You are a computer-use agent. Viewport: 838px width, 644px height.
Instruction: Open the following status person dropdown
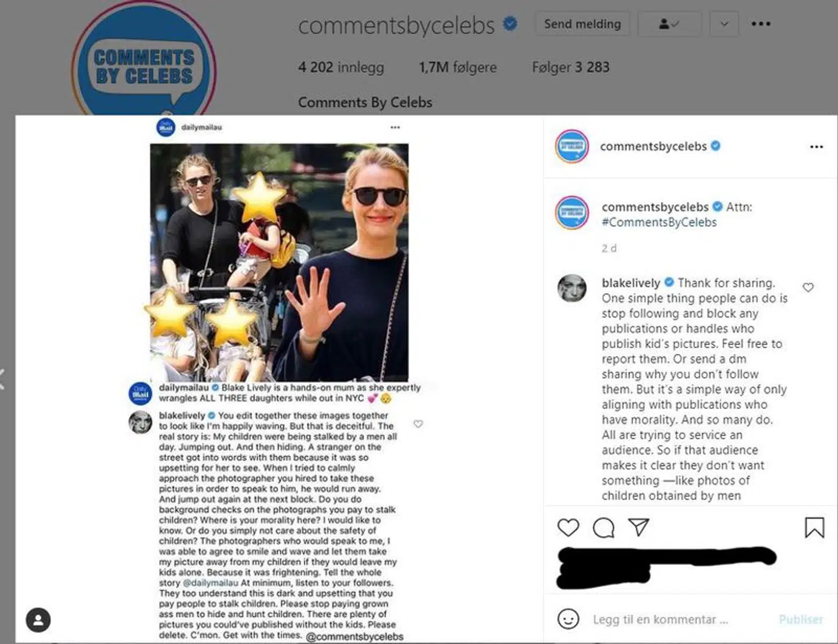tap(669, 24)
